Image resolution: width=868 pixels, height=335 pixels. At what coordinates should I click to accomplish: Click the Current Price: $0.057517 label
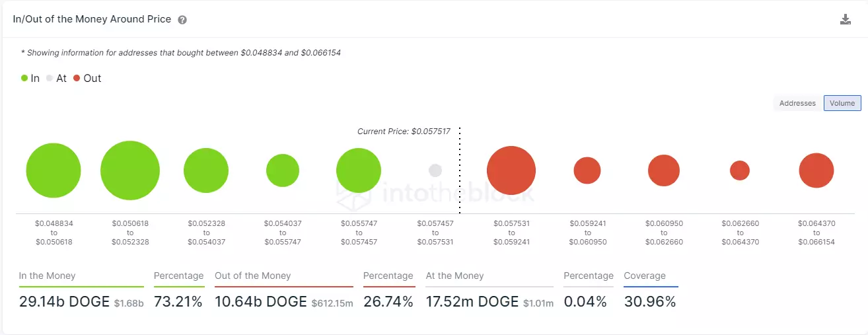click(404, 131)
